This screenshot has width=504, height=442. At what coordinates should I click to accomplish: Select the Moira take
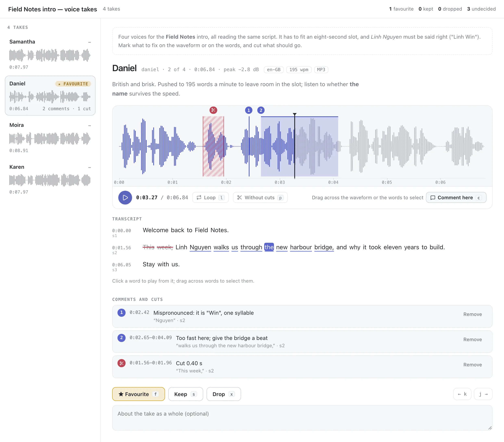click(x=50, y=137)
